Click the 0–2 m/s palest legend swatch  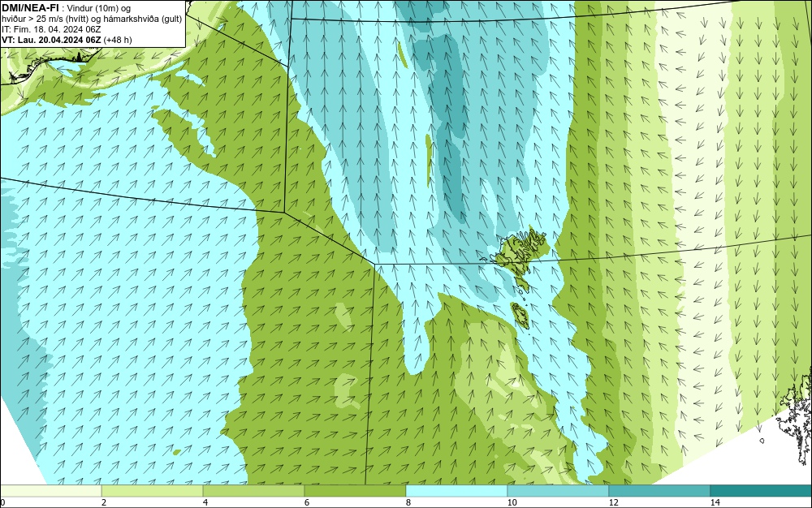[50, 491]
